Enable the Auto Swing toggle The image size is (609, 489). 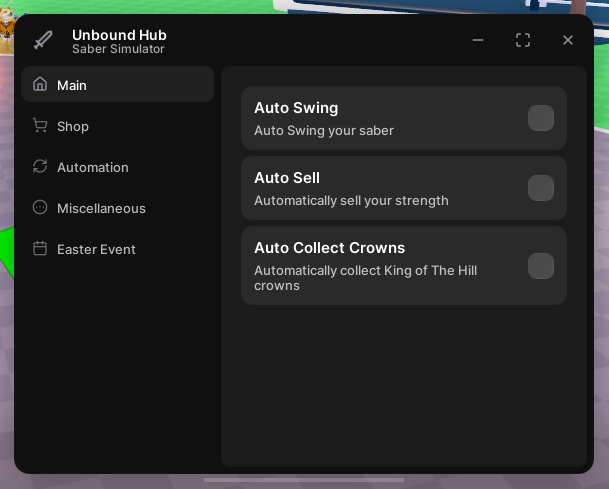click(541, 118)
